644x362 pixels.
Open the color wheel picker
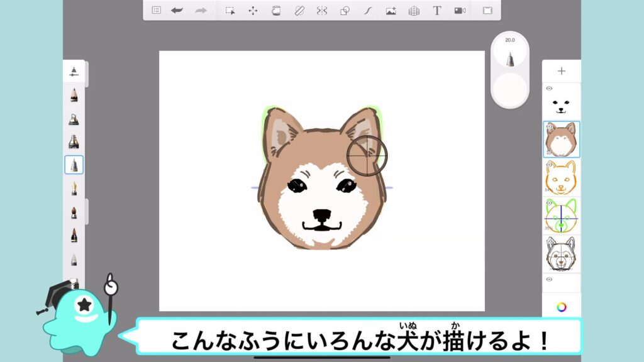pos(562,307)
